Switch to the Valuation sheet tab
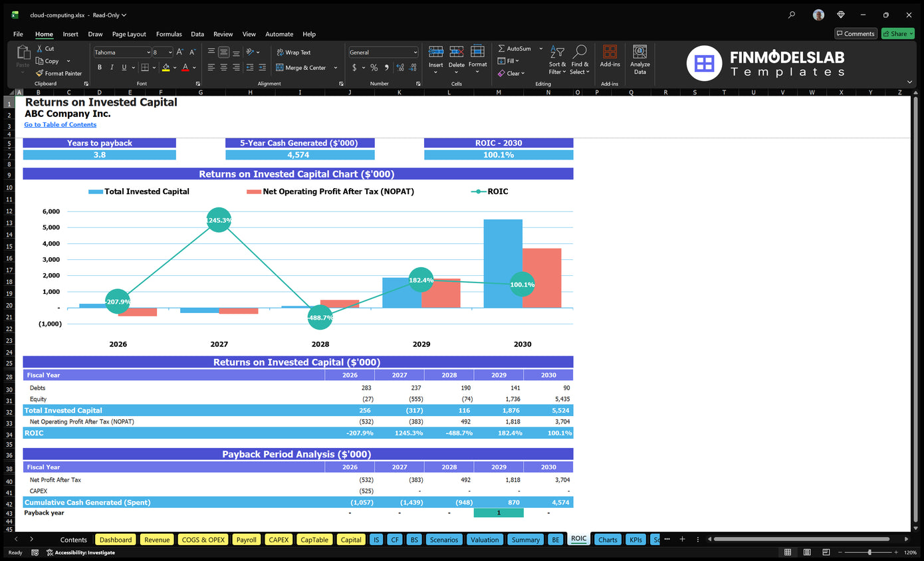This screenshot has width=924, height=561. point(485,540)
